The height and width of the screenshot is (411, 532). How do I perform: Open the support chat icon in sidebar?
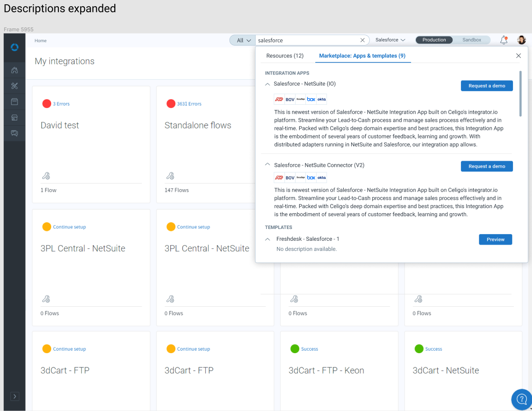click(x=14, y=133)
